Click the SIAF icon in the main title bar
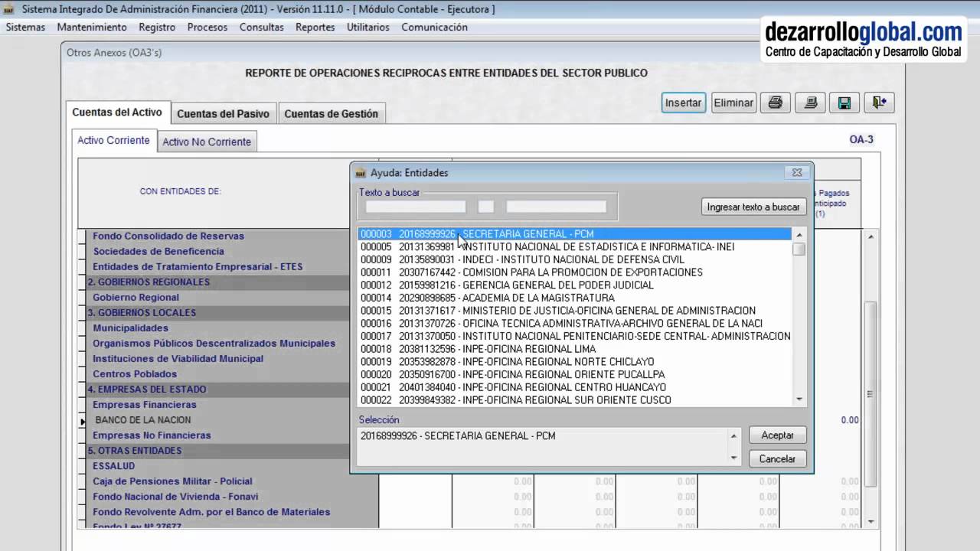Image resolution: width=980 pixels, height=551 pixels. (x=8, y=9)
